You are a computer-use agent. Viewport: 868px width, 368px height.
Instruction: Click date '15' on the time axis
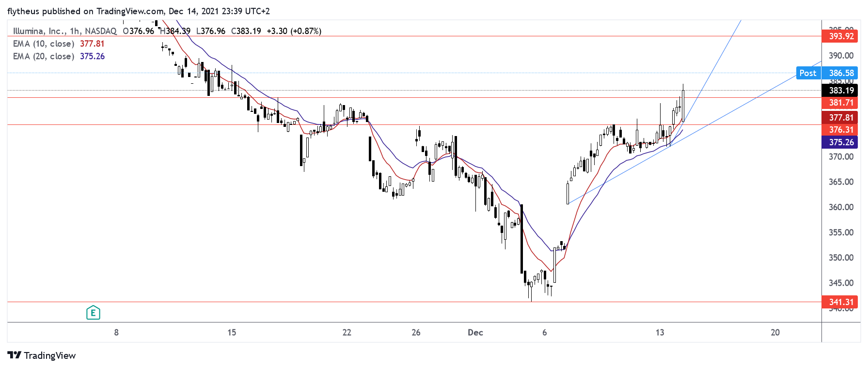pyautogui.click(x=232, y=332)
